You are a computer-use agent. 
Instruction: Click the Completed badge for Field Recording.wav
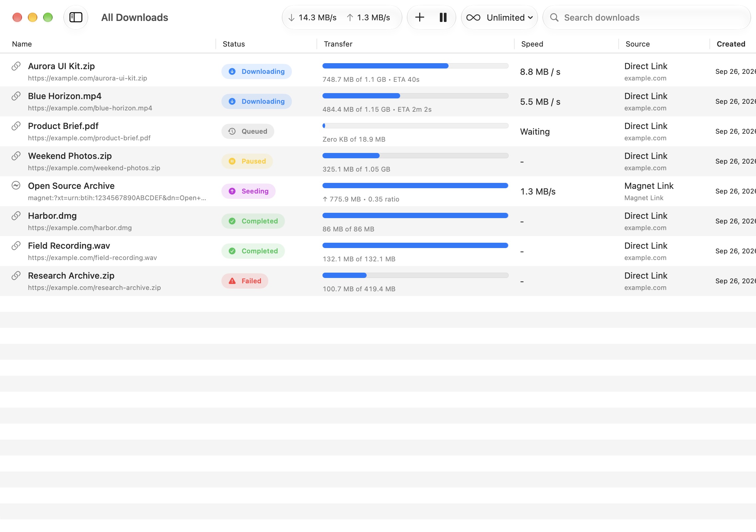253,251
